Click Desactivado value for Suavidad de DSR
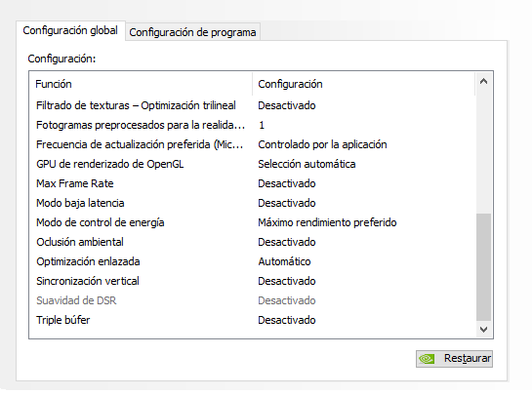Image resolution: width=532 pixels, height=395 pixels. coord(287,300)
